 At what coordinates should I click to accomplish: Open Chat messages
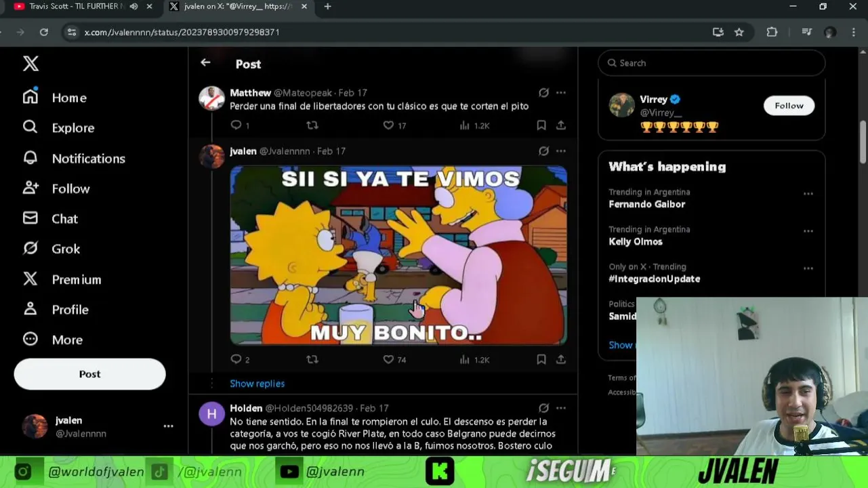pos(50,218)
